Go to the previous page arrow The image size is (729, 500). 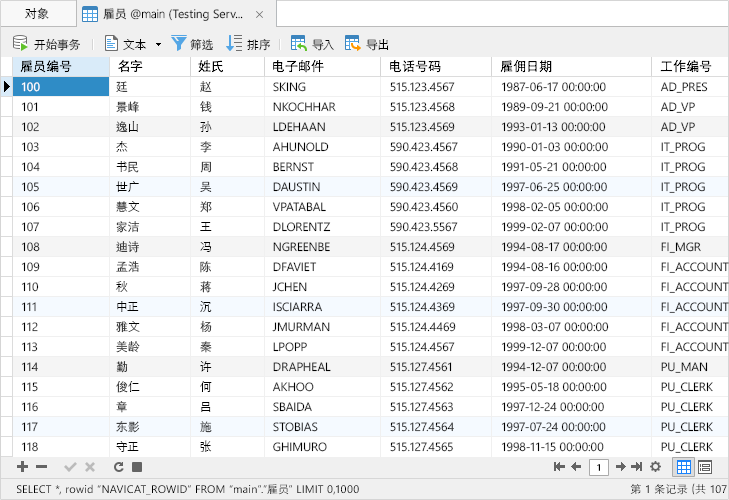pos(576,467)
